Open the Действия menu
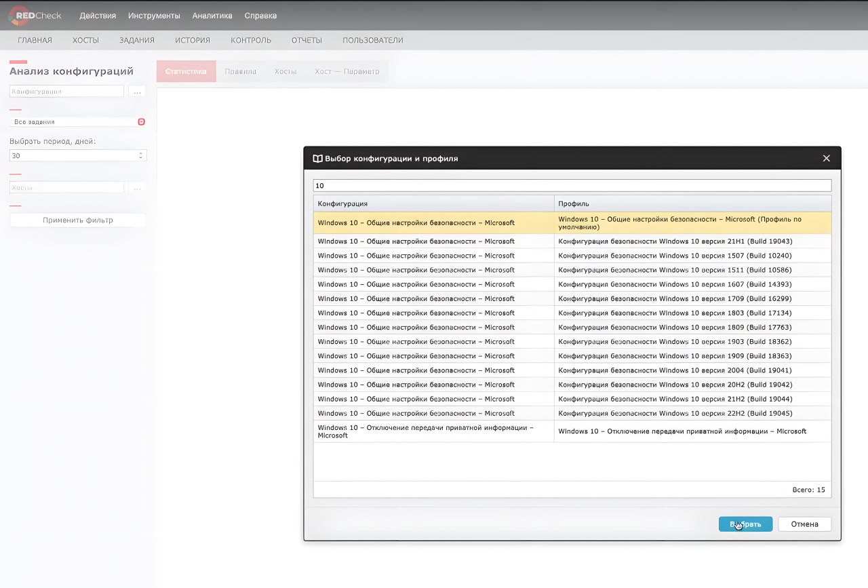Viewport: 868px width, 588px height. (98, 16)
